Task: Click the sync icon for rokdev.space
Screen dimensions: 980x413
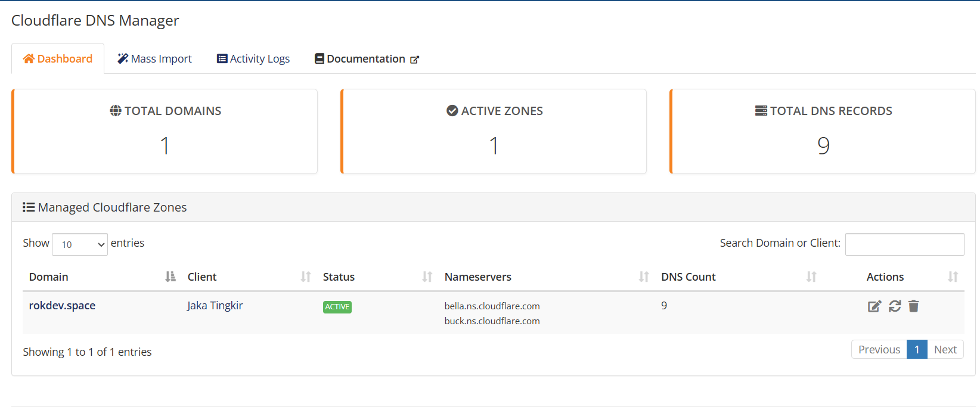Action: [x=895, y=306]
